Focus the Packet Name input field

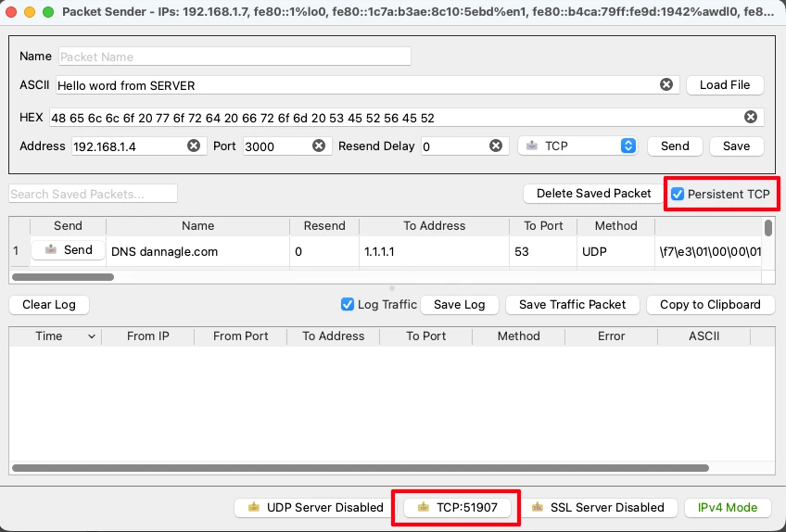pyautogui.click(x=235, y=57)
